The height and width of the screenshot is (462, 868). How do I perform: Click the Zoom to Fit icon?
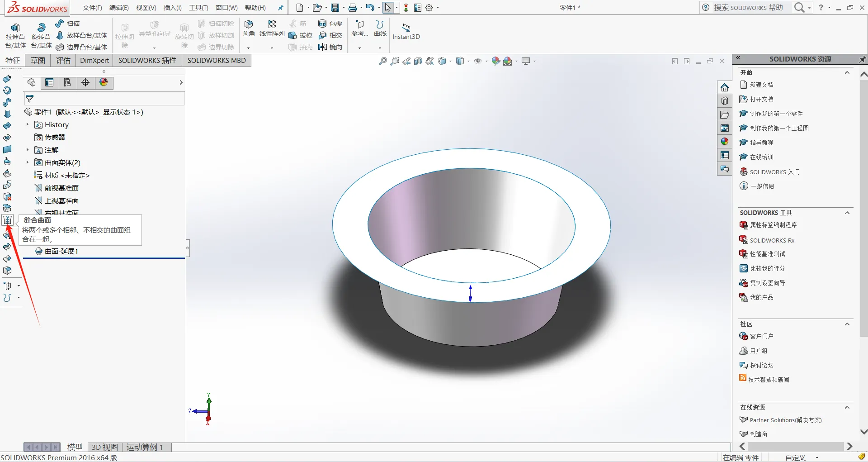382,61
